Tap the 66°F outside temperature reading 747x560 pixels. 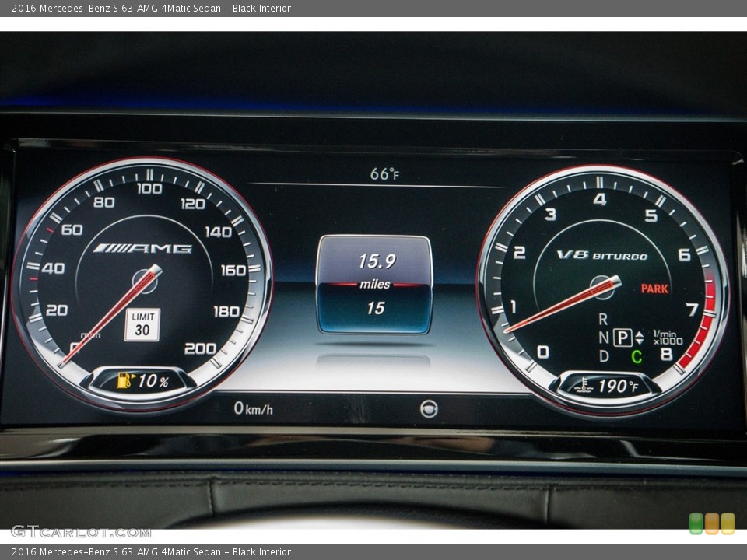point(384,173)
